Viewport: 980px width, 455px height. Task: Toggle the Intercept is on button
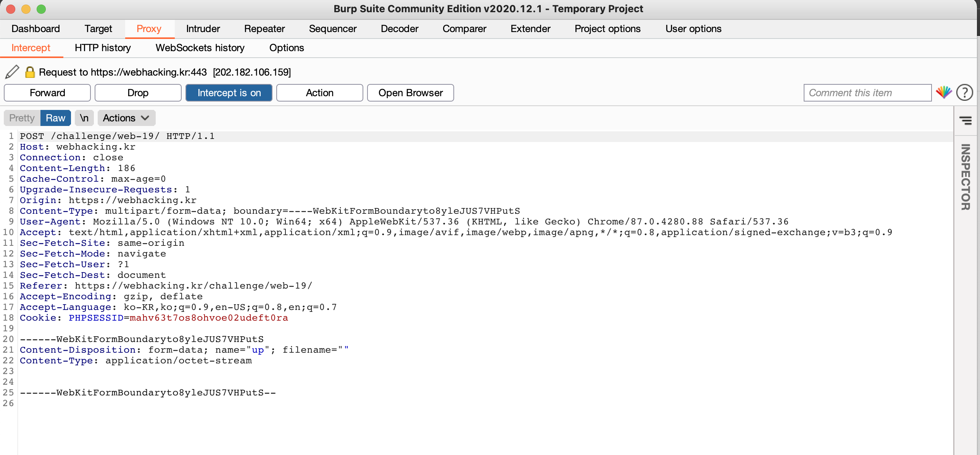pyautogui.click(x=229, y=93)
